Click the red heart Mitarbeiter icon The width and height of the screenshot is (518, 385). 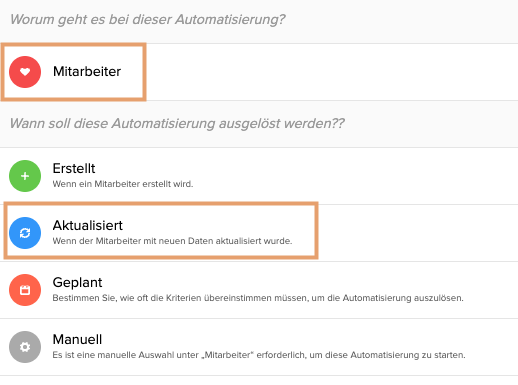(x=25, y=72)
